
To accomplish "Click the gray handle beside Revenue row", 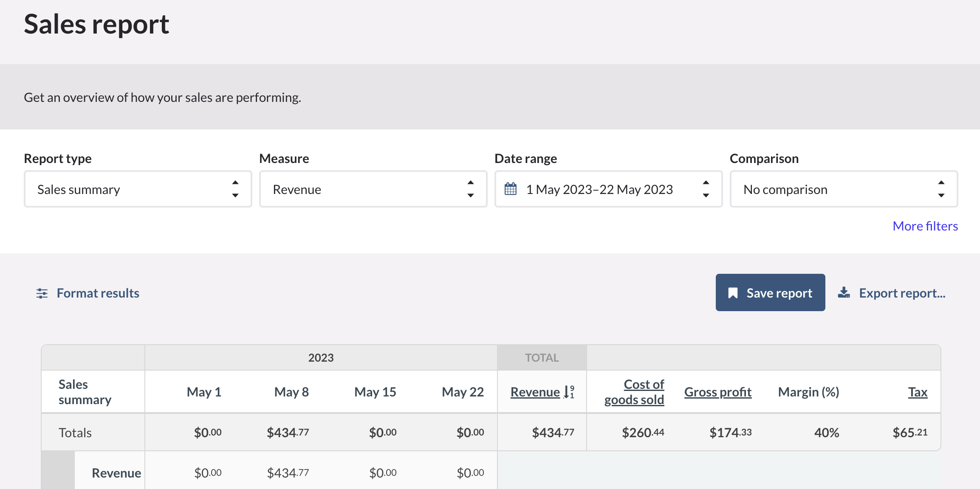I will pos(58,470).
